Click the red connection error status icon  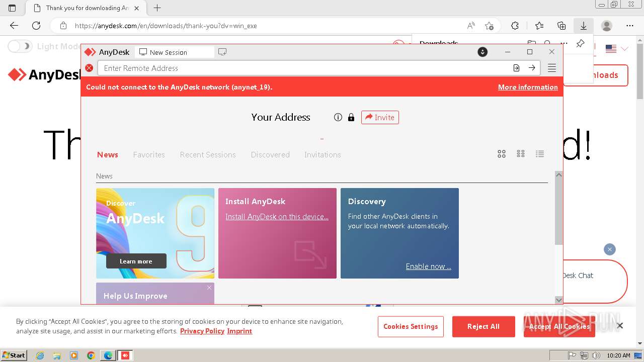pyautogui.click(x=89, y=68)
